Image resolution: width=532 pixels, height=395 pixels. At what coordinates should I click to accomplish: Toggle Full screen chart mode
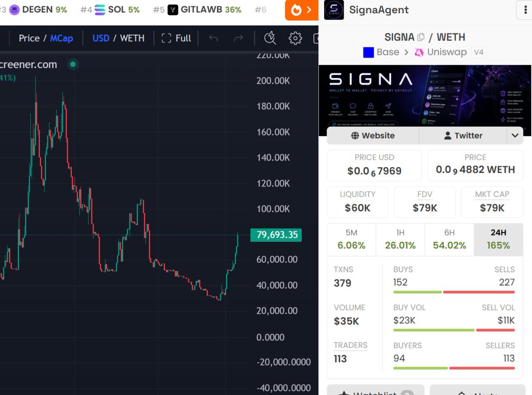pyautogui.click(x=176, y=38)
